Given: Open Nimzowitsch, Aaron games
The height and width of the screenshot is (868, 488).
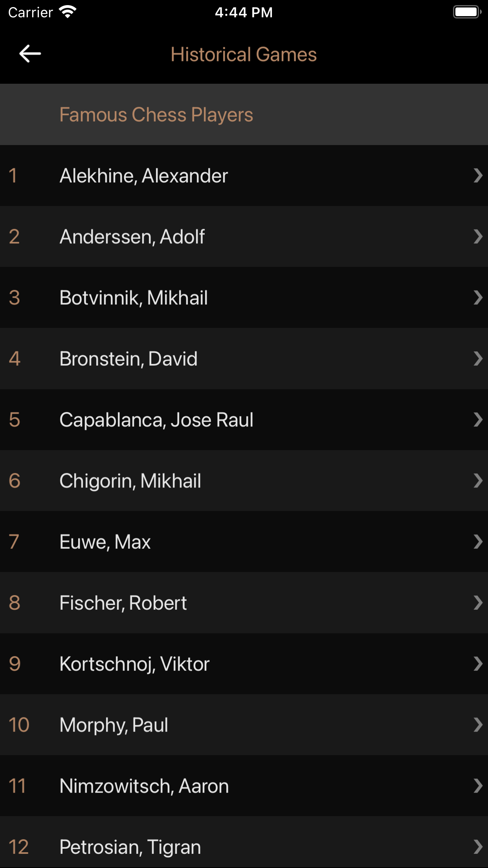Looking at the screenshot, I should coord(244,786).
